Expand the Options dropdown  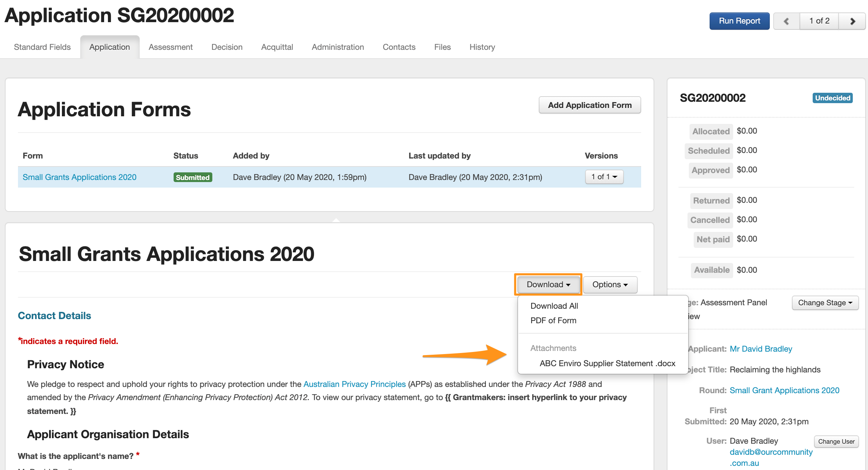coord(610,284)
